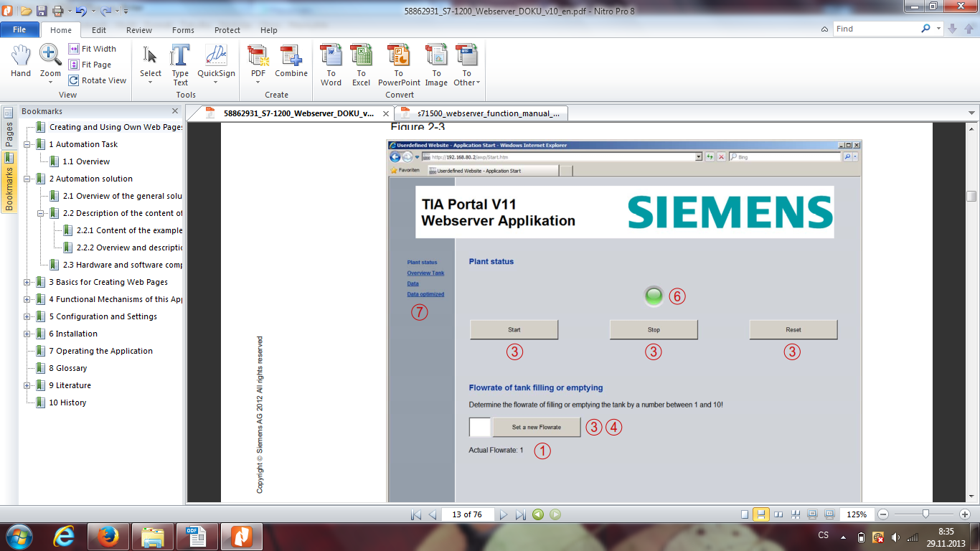Open the File menu
The image size is (980, 551).
pyautogui.click(x=20, y=30)
